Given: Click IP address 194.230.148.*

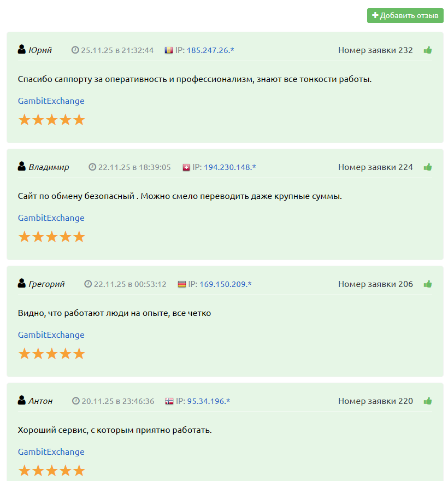Looking at the screenshot, I should (x=230, y=167).
